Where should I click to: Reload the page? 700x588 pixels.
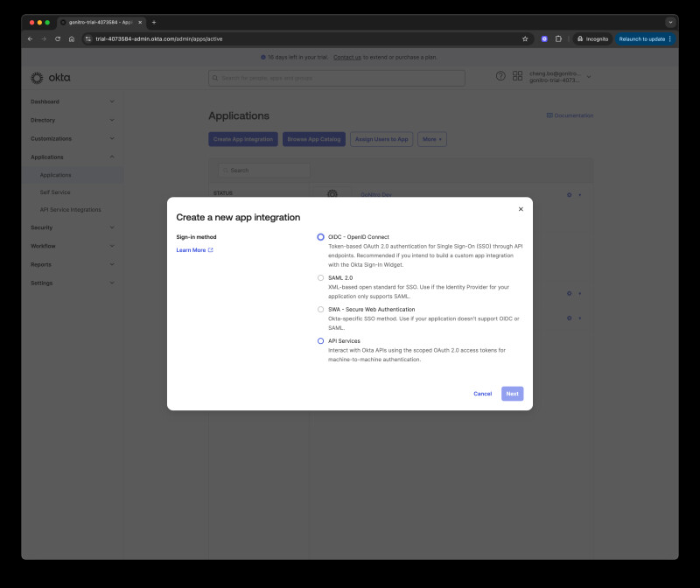(58, 39)
